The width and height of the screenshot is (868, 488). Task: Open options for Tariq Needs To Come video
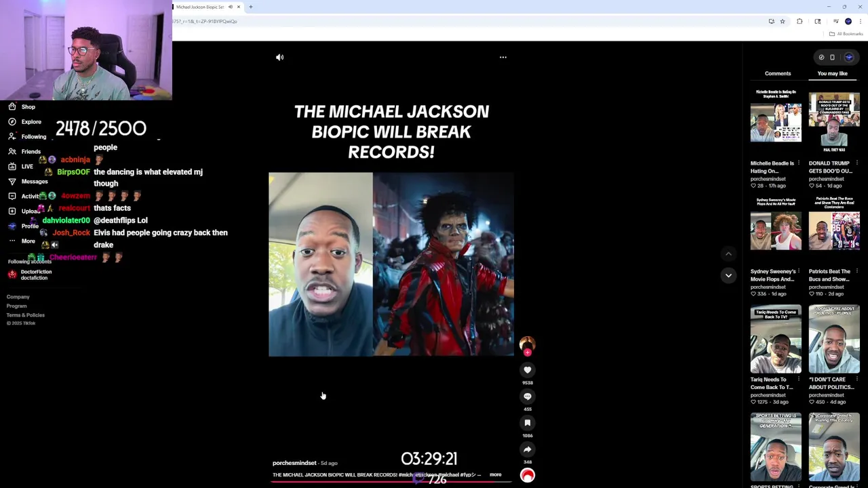point(799,380)
